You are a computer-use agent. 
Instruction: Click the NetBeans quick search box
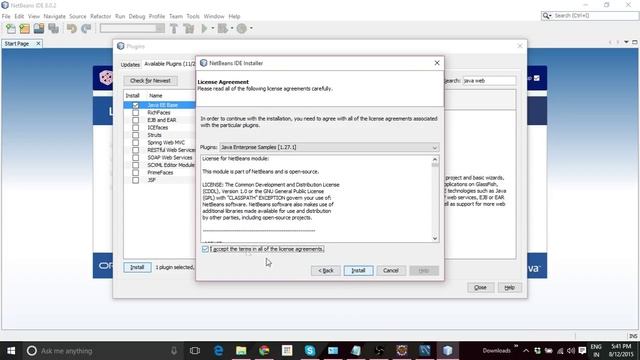[590, 16]
